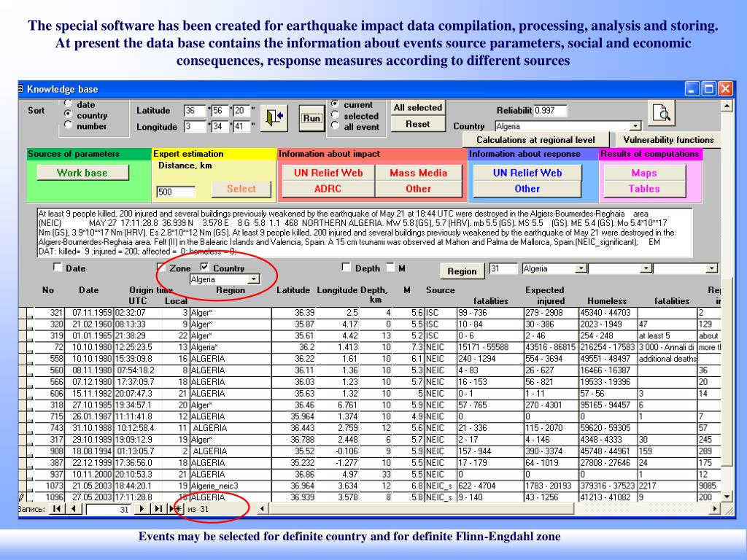Go to first record navigation arrow
The image size is (747, 560).
pyautogui.click(x=57, y=509)
